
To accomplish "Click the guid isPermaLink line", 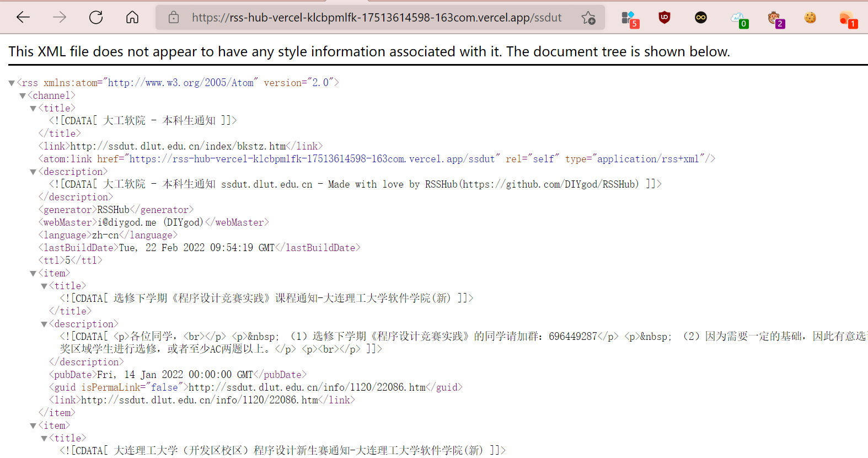I will pos(255,387).
